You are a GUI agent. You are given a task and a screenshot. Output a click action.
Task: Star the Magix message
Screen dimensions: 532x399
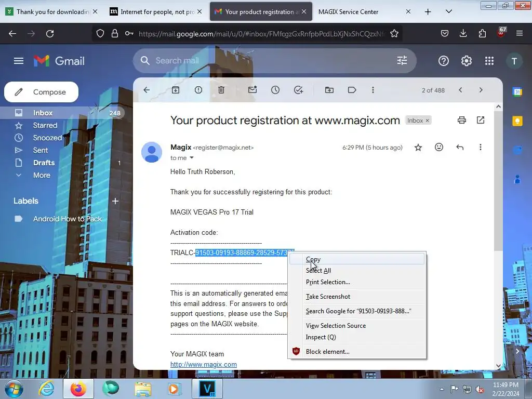tap(418, 147)
